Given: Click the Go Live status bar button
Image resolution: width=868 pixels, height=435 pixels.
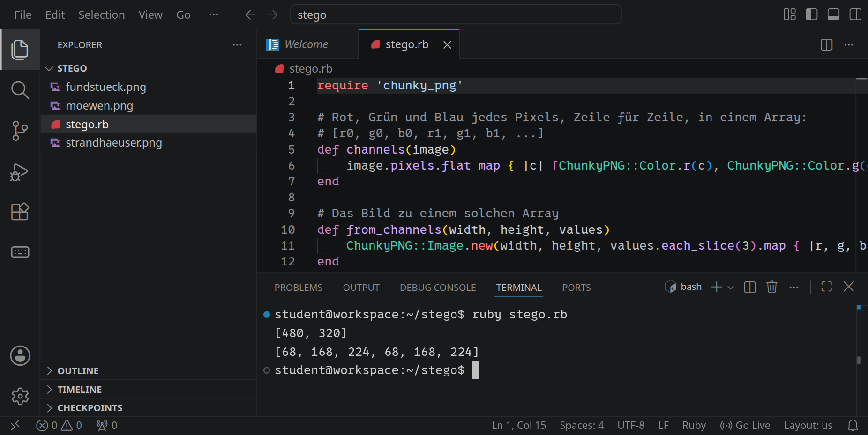Looking at the screenshot, I should 745,425.
